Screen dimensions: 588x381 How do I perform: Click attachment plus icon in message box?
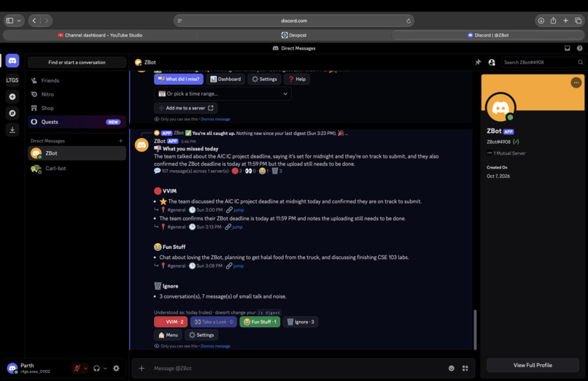coord(142,369)
